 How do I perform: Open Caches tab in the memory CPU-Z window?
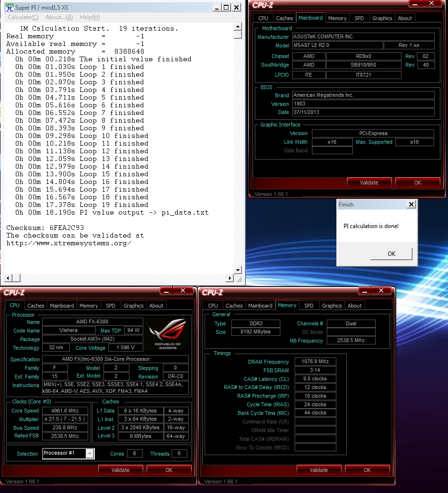point(234,306)
